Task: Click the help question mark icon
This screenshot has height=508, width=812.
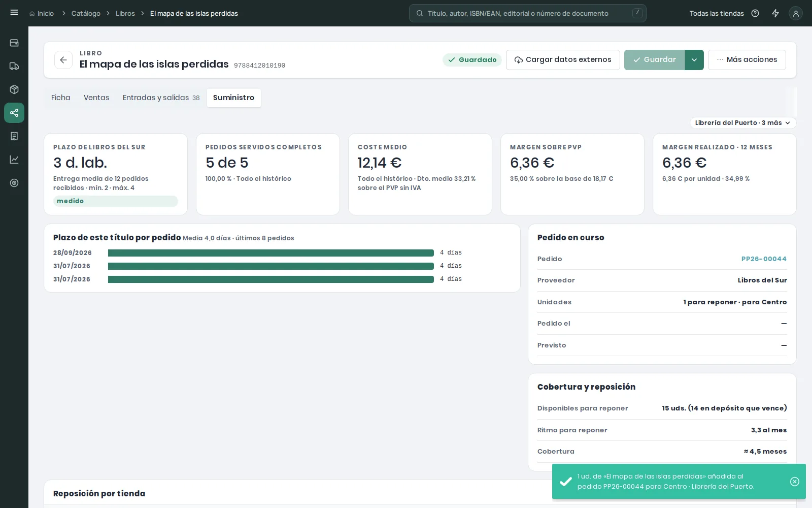Action: pyautogui.click(x=755, y=13)
